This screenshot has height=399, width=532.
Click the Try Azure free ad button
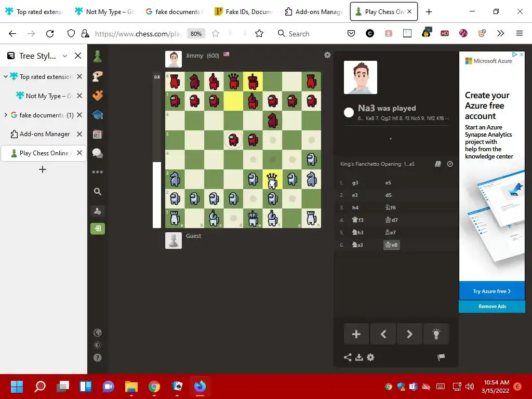click(x=491, y=291)
